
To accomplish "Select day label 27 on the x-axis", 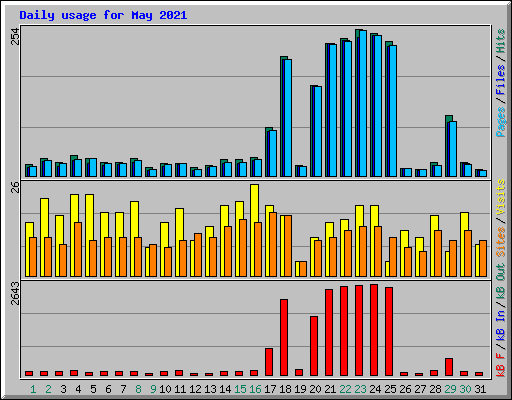I will (x=420, y=389).
